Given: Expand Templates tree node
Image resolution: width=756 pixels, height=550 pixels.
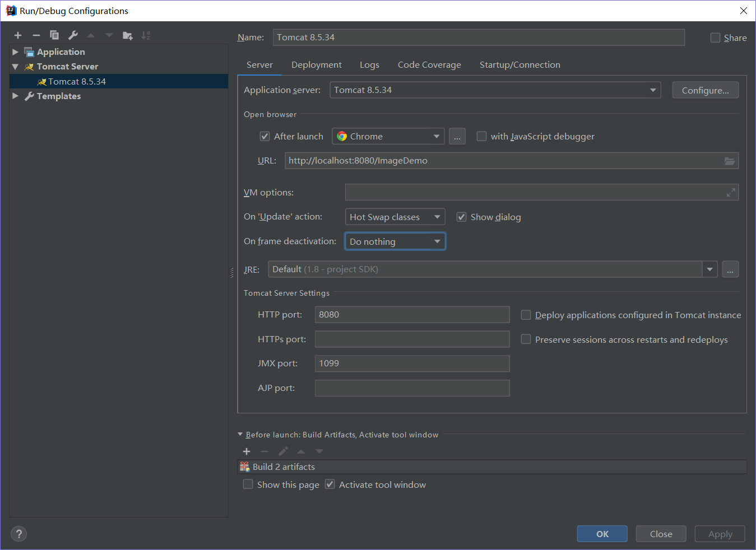Looking at the screenshot, I should click(15, 96).
